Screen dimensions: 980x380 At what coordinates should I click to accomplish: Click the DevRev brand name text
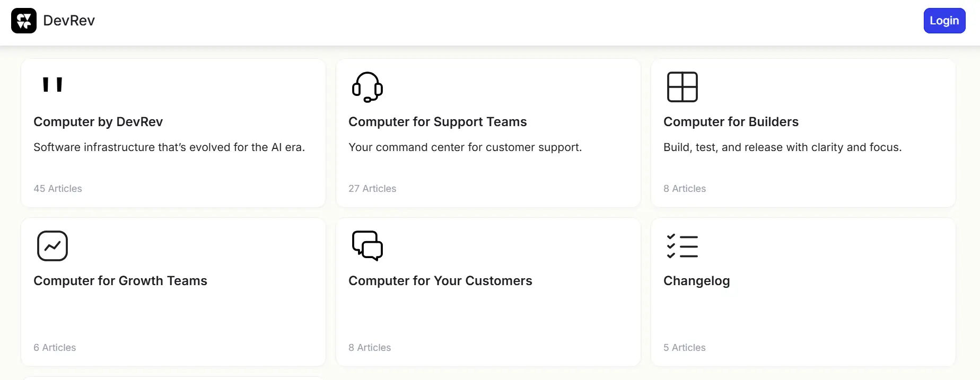(69, 21)
